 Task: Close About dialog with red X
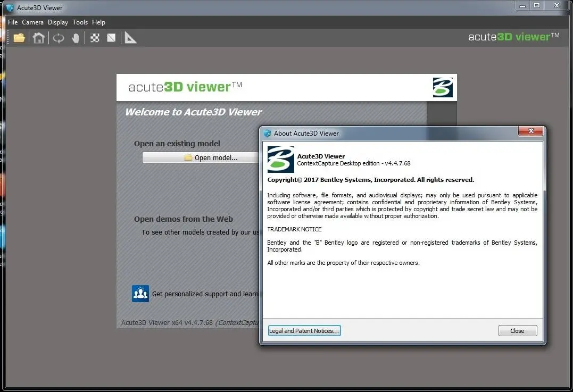point(531,131)
